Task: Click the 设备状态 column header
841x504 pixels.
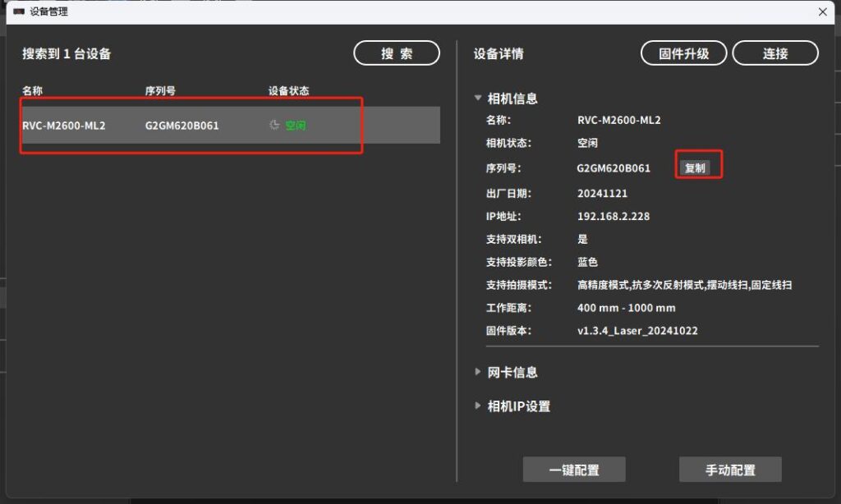Action: (288, 90)
